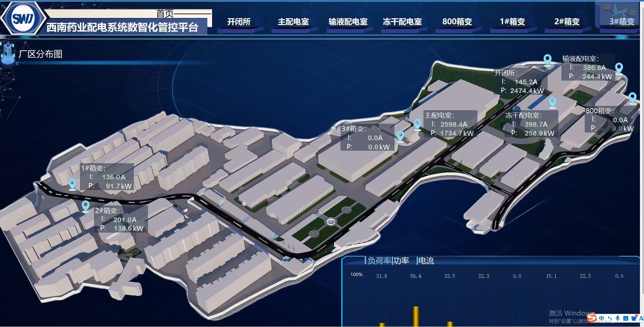The width and height of the screenshot is (644, 327).
Task: Click the 冻干配电室 power value 258.9 kW
Action: [x=539, y=133]
